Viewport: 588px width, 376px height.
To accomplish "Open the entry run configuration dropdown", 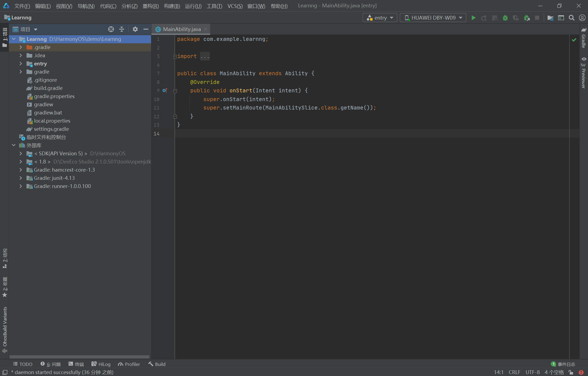I will coord(380,18).
